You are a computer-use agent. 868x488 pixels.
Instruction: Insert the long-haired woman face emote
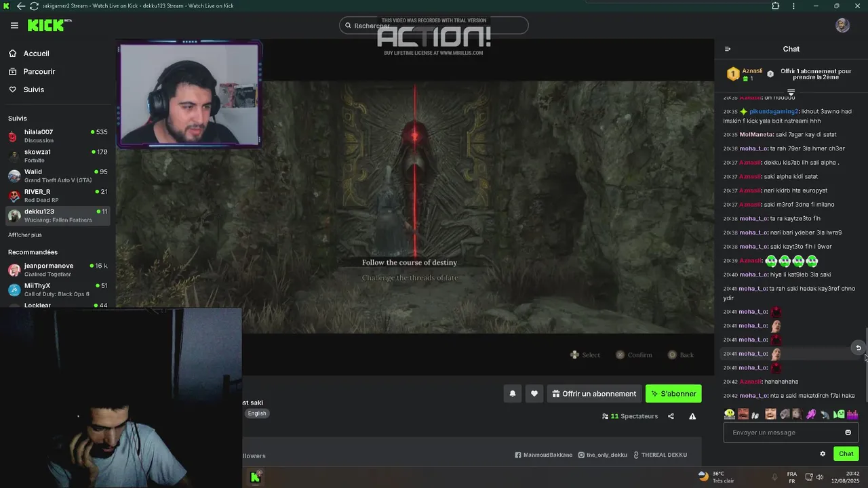(x=797, y=414)
